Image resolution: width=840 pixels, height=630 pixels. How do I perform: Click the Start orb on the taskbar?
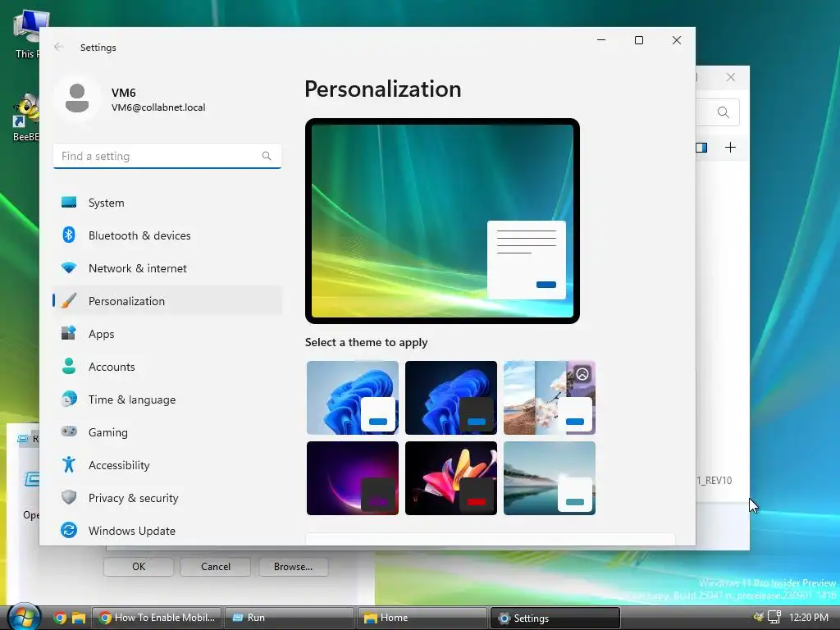pyautogui.click(x=24, y=617)
